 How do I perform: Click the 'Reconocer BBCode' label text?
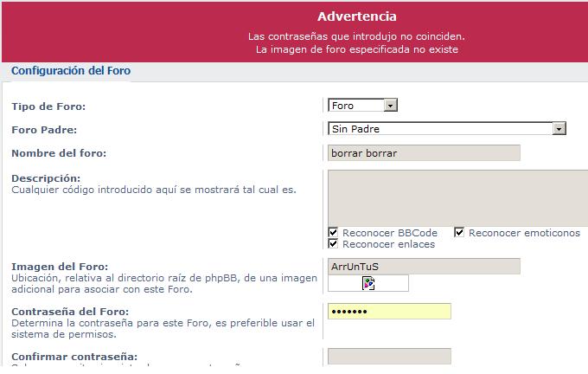tap(390, 233)
